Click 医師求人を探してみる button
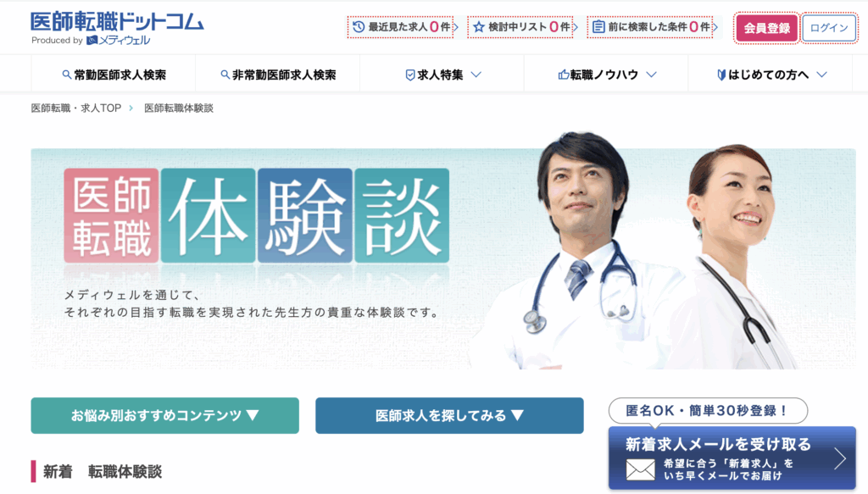This screenshot has width=868, height=494. (x=449, y=415)
